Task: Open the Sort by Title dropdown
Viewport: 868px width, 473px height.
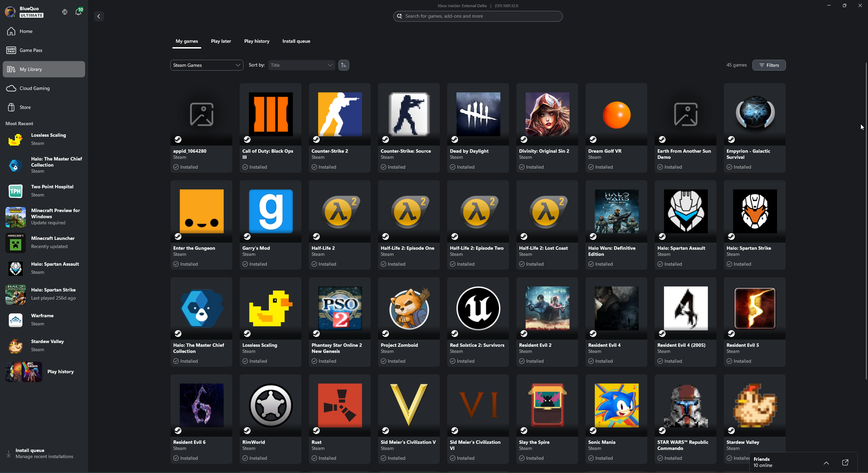Action: coord(301,65)
